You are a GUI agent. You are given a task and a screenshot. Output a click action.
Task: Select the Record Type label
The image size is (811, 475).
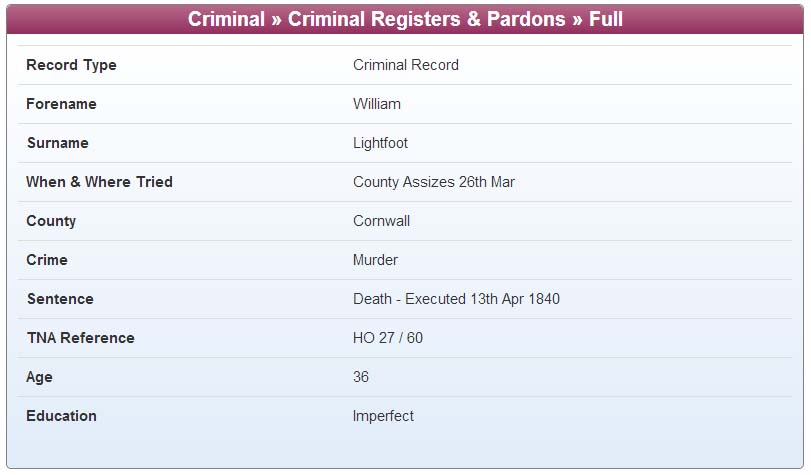coord(71,65)
